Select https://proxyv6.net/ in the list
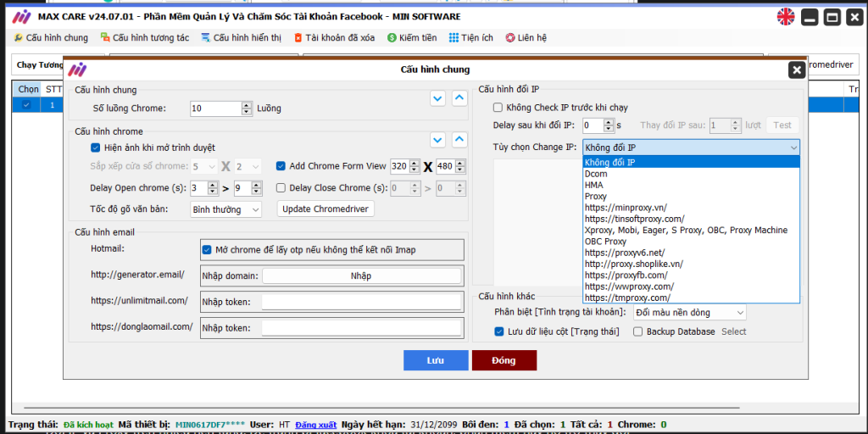The image size is (868, 434). [691, 253]
